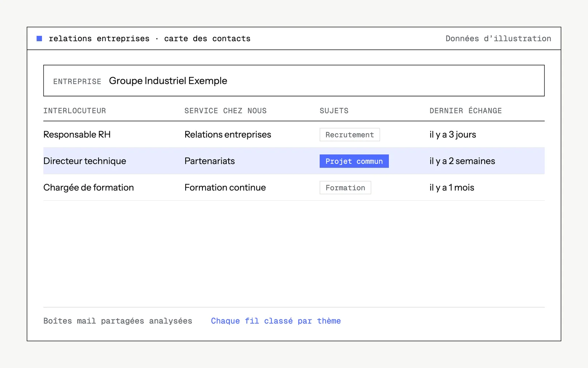Select the Projet commun tag
588x368 pixels.
(354, 161)
